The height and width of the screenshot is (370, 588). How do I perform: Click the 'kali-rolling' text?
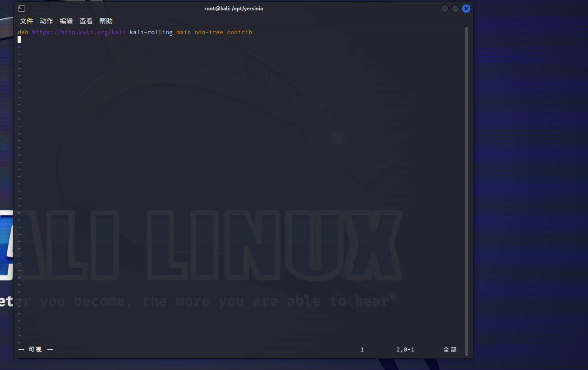151,32
